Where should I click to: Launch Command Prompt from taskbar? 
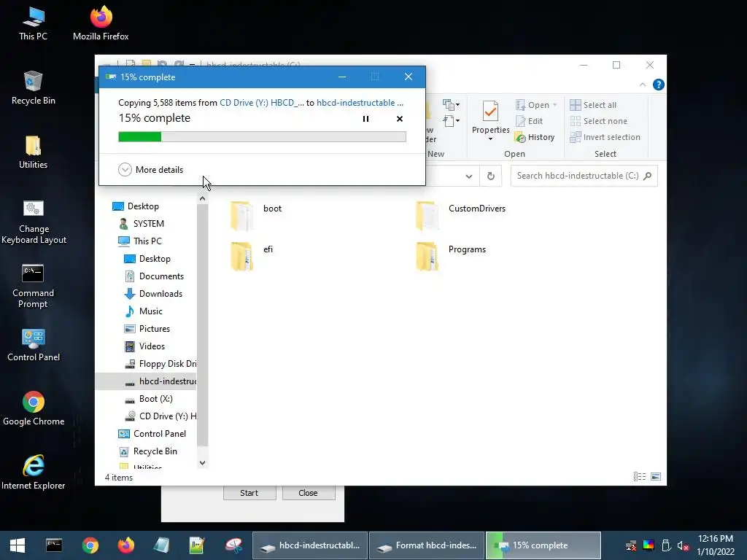(x=54, y=545)
